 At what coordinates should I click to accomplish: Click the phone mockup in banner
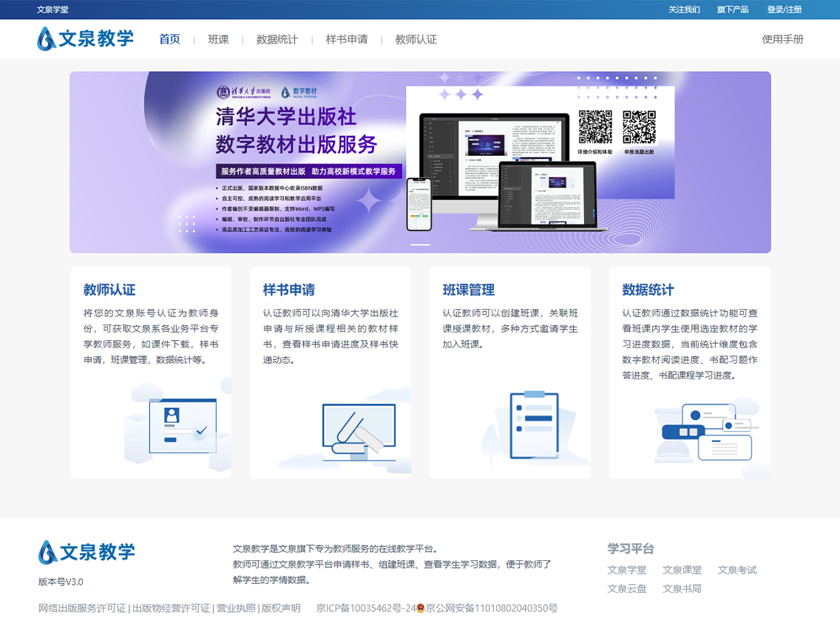coord(419,204)
